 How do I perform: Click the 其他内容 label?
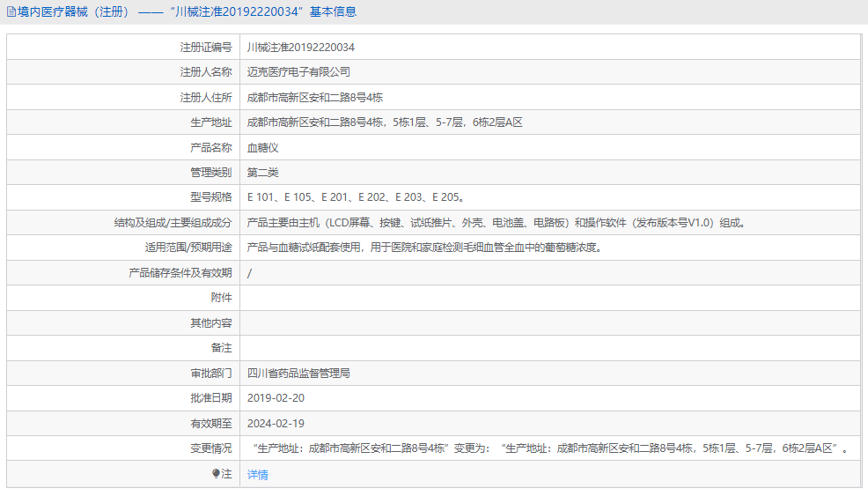coord(211,323)
